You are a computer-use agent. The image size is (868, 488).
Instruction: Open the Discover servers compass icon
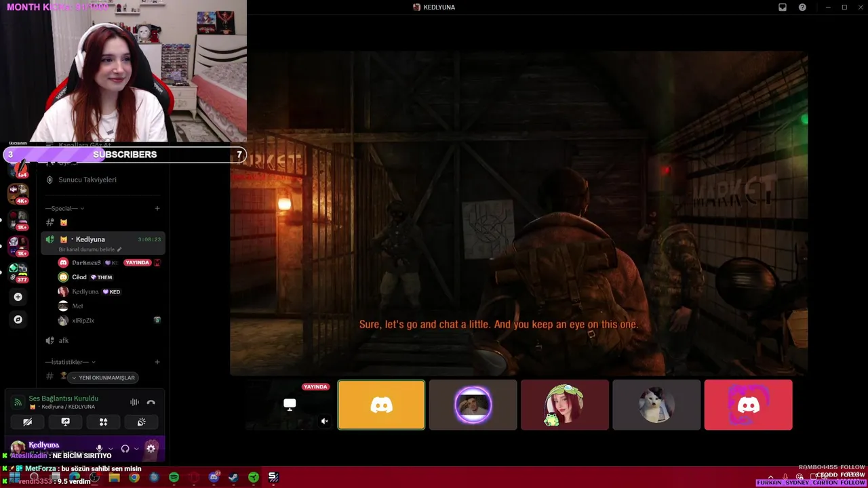click(x=18, y=319)
